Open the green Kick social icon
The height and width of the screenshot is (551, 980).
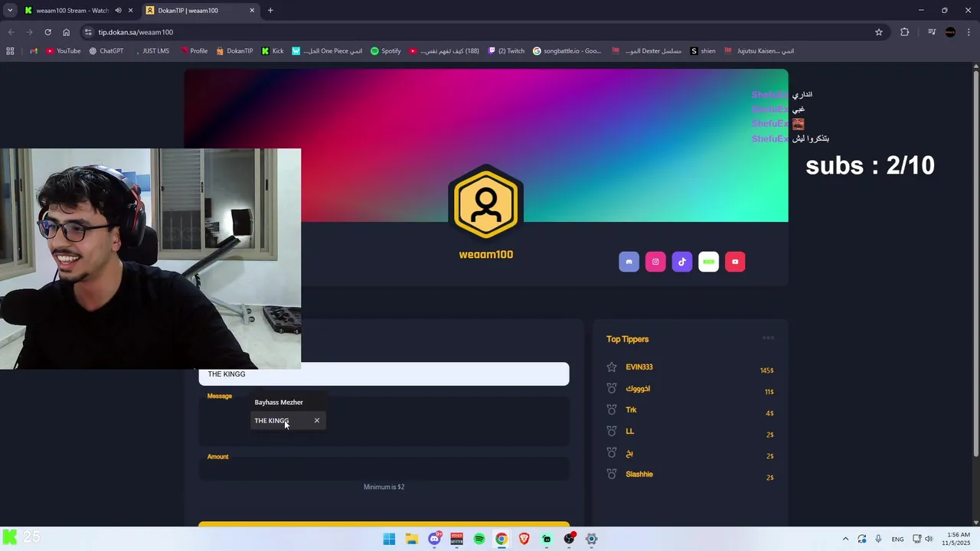(x=708, y=262)
